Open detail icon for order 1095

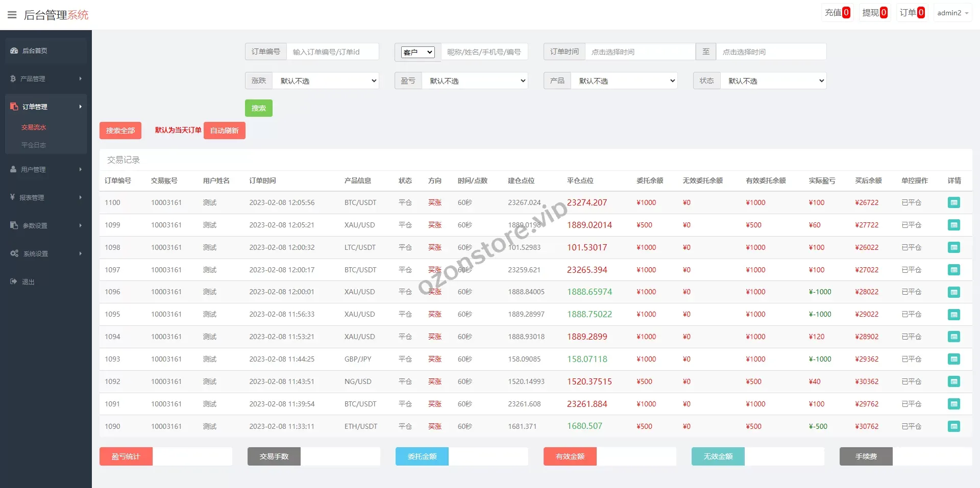953,315
